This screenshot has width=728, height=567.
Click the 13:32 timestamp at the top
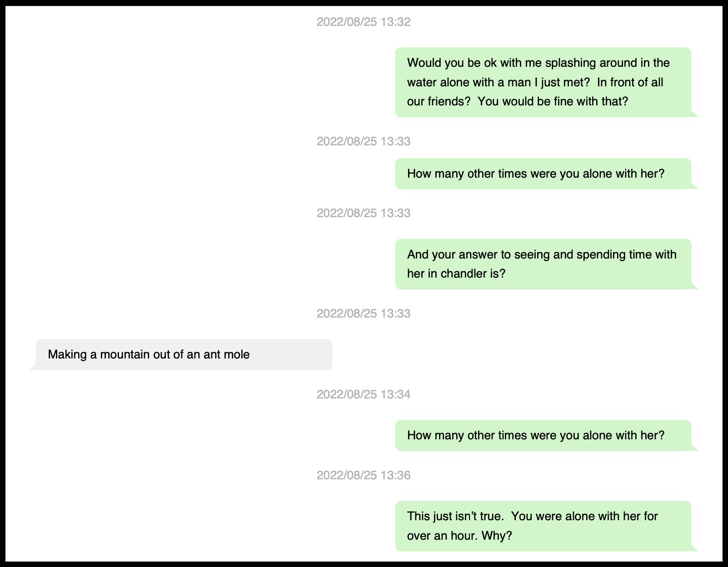(363, 22)
